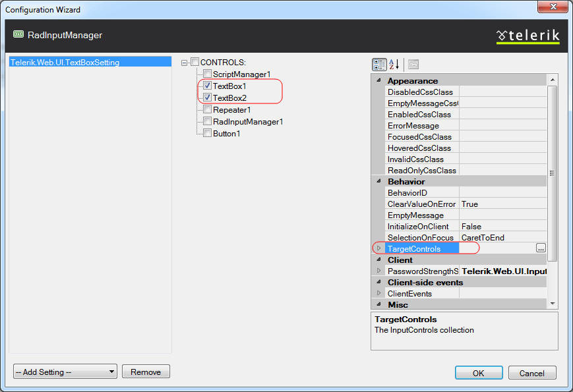The width and height of the screenshot is (573, 392).
Task: Click the property grid scrollbar thumb
Action: coord(552,173)
